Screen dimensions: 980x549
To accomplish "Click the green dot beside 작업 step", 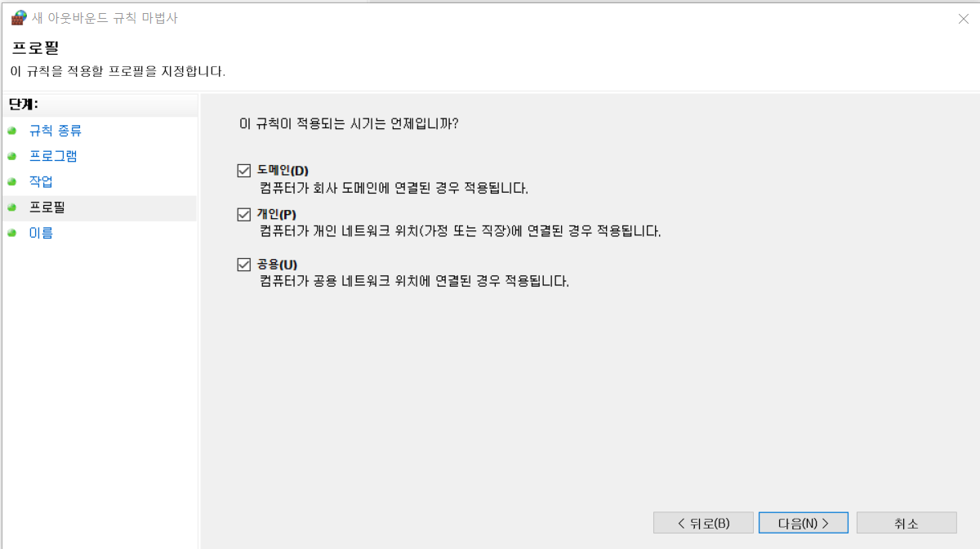I will click(x=11, y=181).
